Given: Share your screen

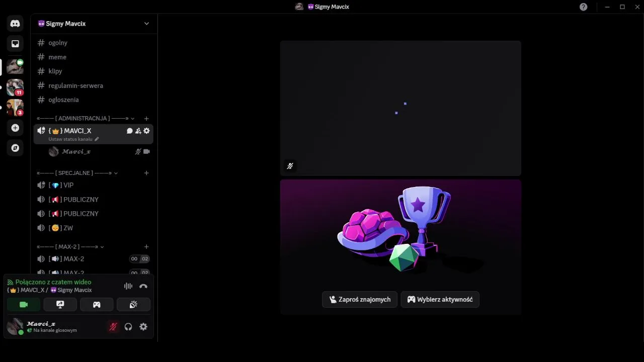Looking at the screenshot, I should point(60,304).
